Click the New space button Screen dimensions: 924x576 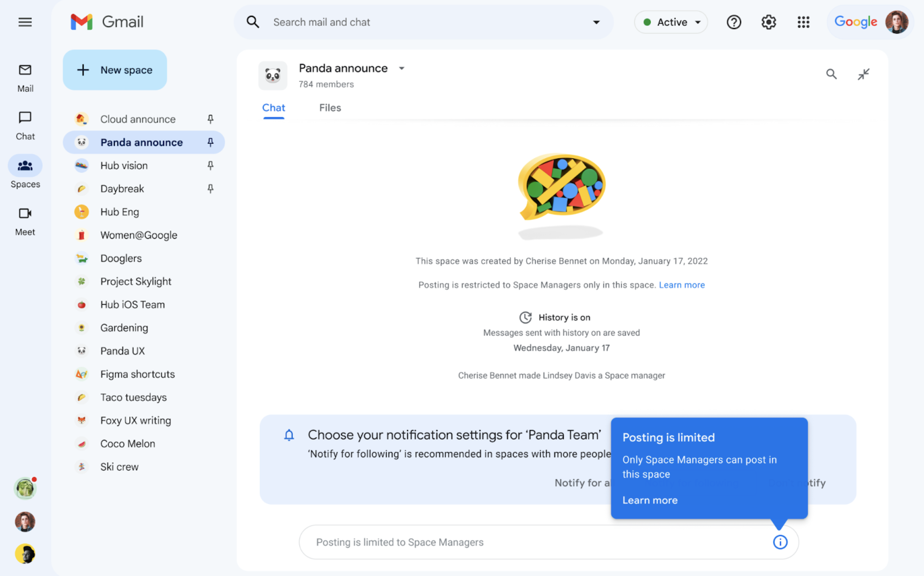point(115,70)
